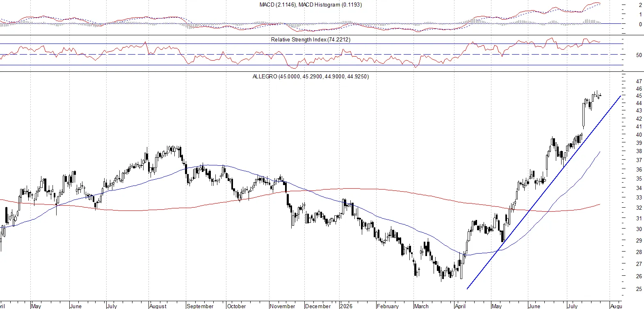Select the straight blue ascending trendline
The image size is (644, 309).
[544, 192]
